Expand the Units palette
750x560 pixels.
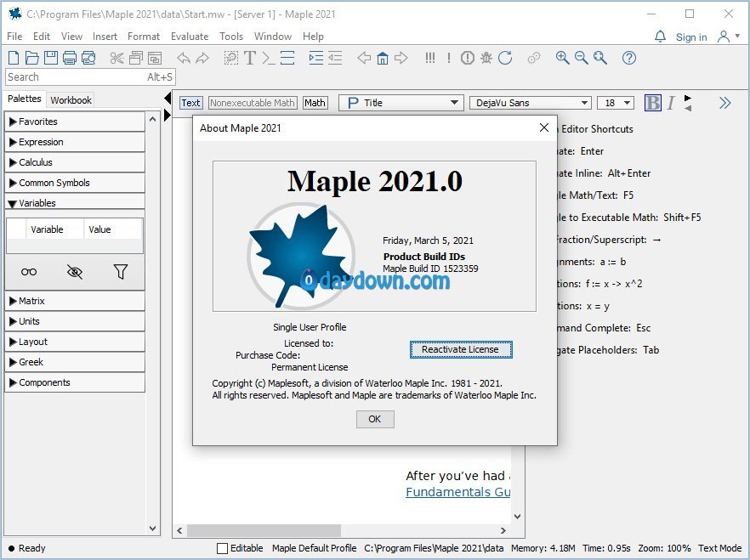coord(75,321)
